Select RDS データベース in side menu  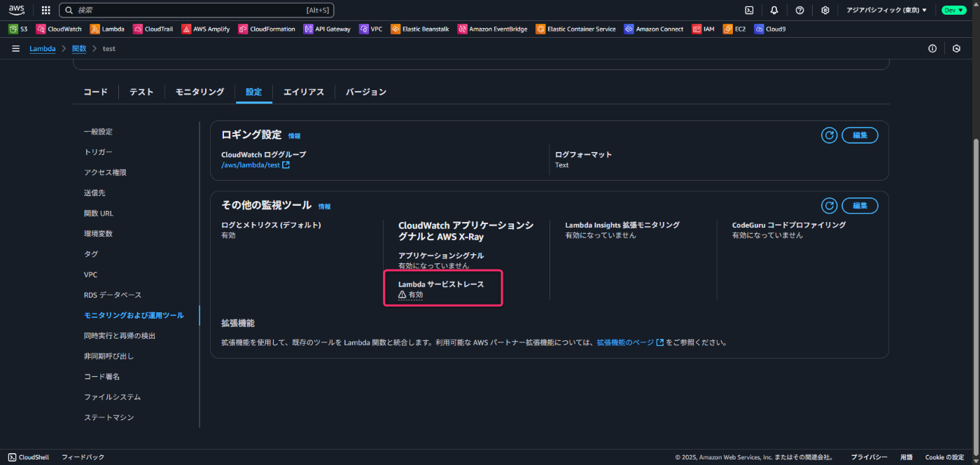click(x=113, y=295)
